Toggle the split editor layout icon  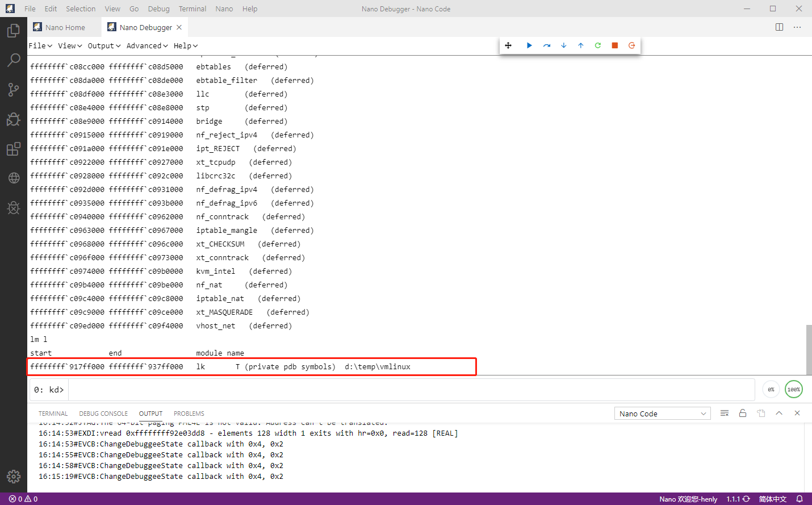click(778, 27)
